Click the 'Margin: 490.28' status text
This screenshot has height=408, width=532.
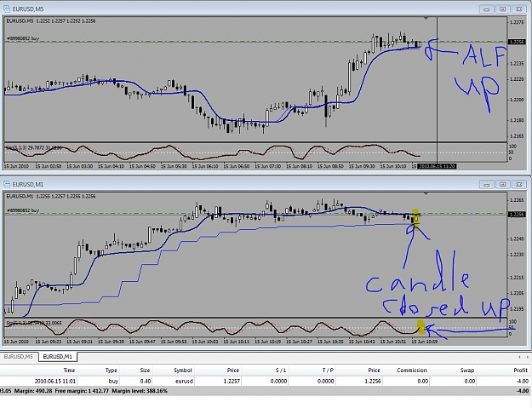pyautogui.click(x=32, y=391)
